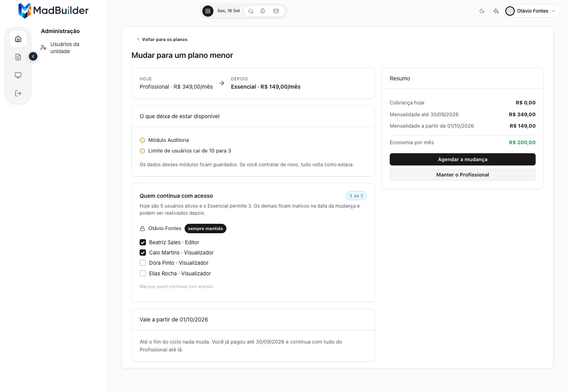This screenshot has height=392, width=568.
Task: Click the 'R$ 200,00' economia value
Action: (x=522, y=143)
